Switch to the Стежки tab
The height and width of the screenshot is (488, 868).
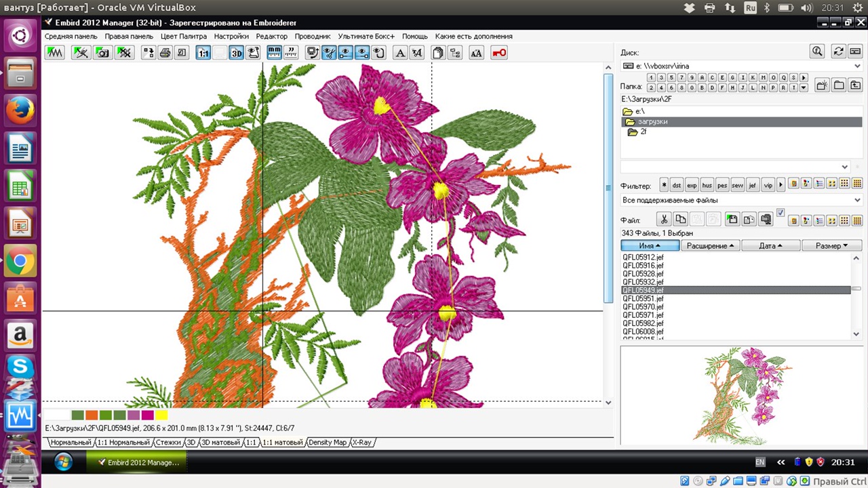click(167, 443)
